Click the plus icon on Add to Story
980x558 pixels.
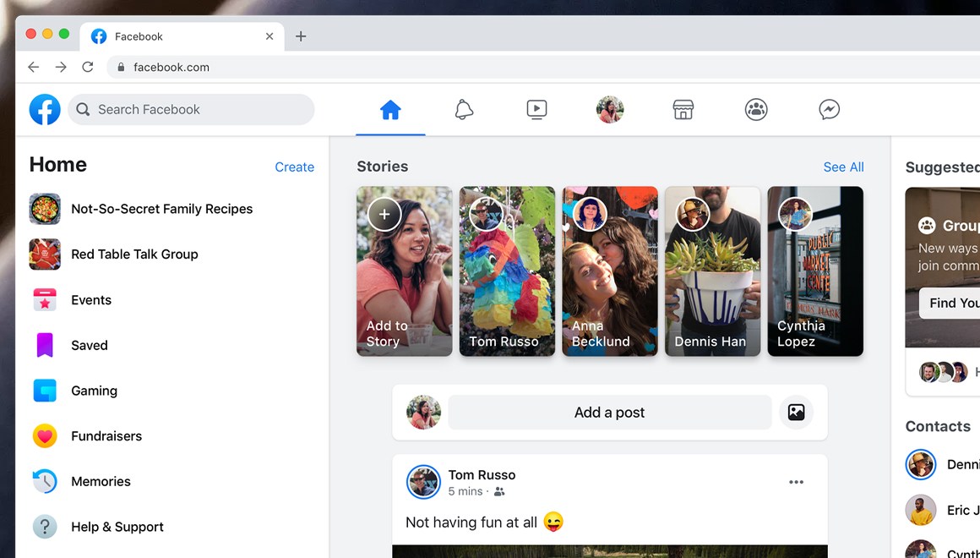[x=384, y=215]
